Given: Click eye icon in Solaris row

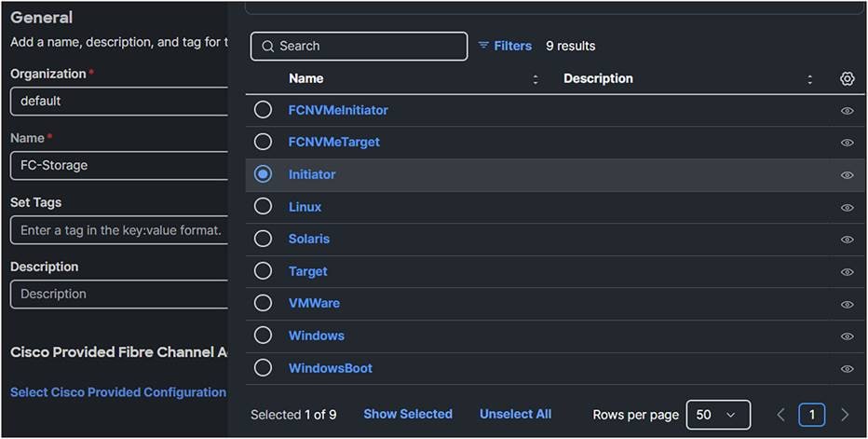Looking at the screenshot, I should tap(847, 240).
